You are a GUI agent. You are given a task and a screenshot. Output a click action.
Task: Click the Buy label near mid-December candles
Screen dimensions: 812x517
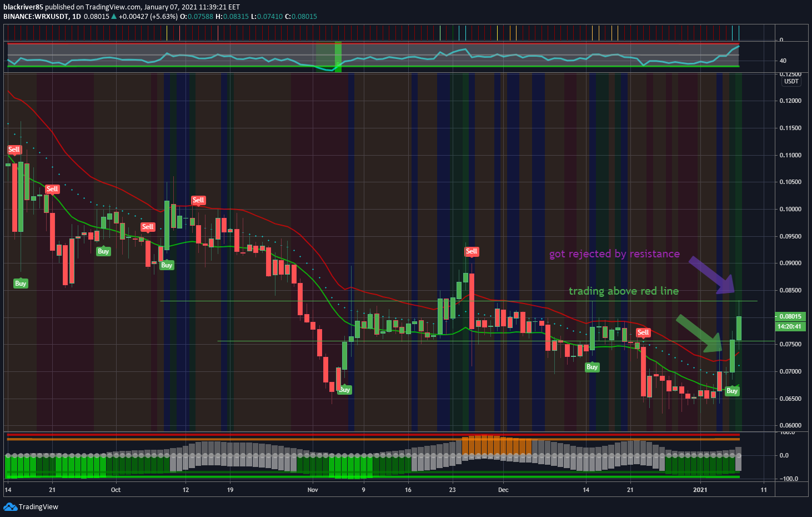[592, 367]
